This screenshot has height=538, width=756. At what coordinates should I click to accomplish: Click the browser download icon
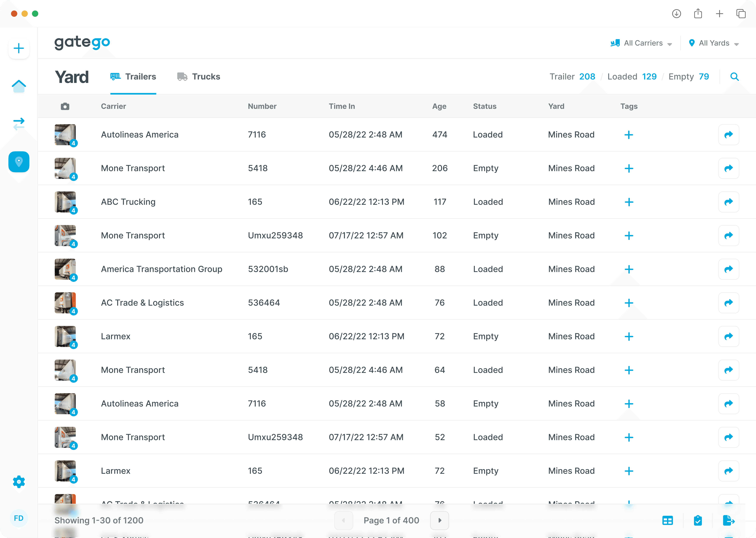pos(677,14)
